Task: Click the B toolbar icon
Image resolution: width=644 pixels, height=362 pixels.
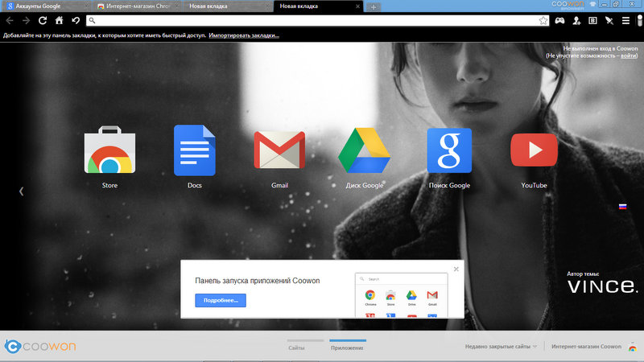Action: 592,21
